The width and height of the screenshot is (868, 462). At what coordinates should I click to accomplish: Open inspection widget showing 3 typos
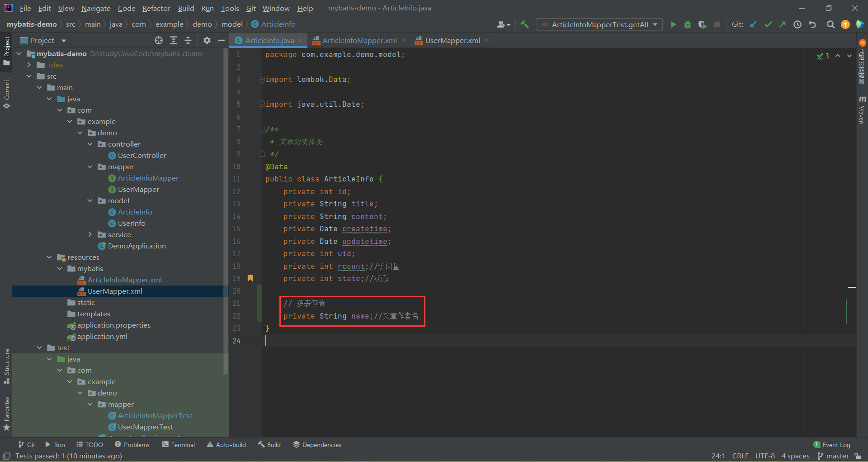pyautogui.click(x=823, y=56)
